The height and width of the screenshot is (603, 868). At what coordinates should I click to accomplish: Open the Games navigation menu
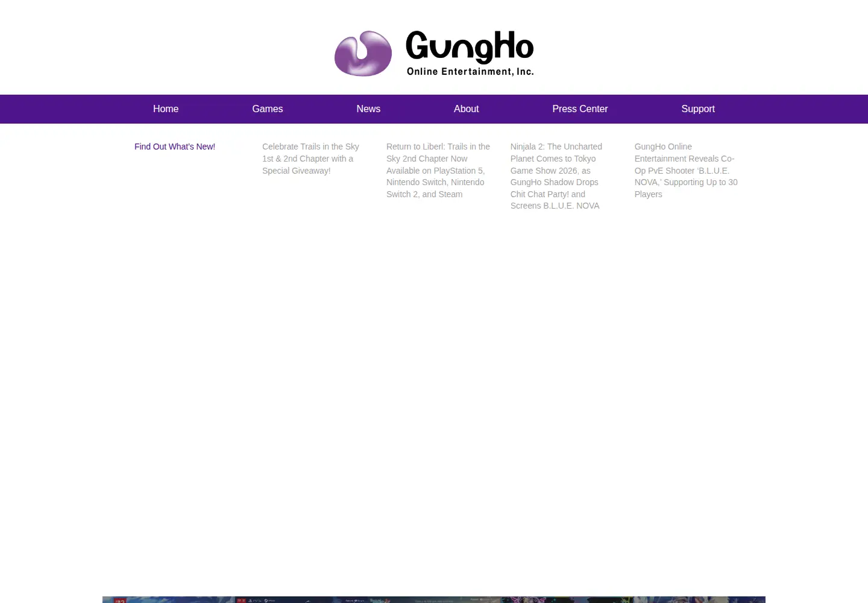[x=268, y=109]
